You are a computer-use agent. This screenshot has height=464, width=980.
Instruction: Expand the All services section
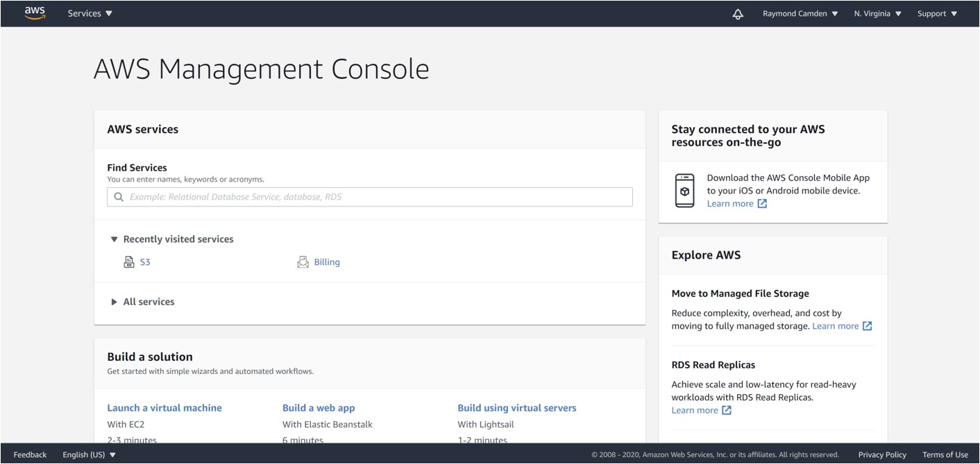click(143, 302)
